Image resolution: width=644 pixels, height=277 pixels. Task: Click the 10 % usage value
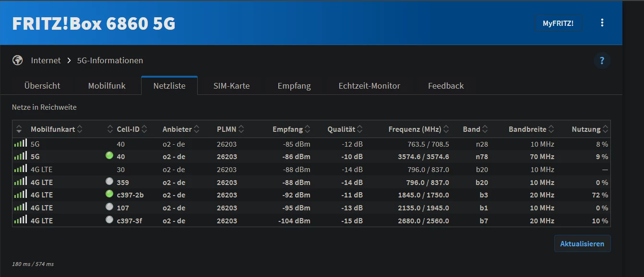point(600,220)
